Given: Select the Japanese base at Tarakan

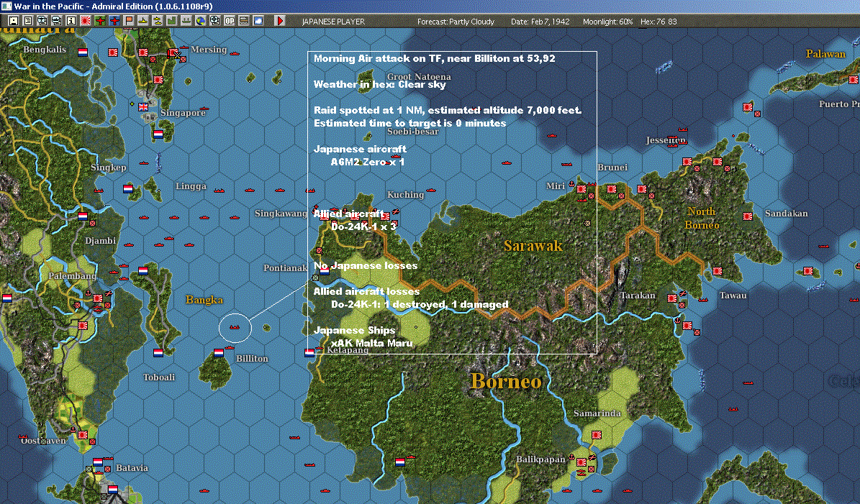Looking at the screenshot, I should (672, 298).
